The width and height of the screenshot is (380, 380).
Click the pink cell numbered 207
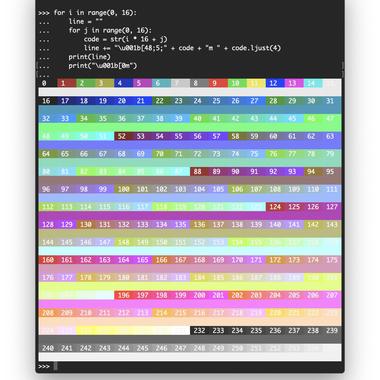click(332, 295)
